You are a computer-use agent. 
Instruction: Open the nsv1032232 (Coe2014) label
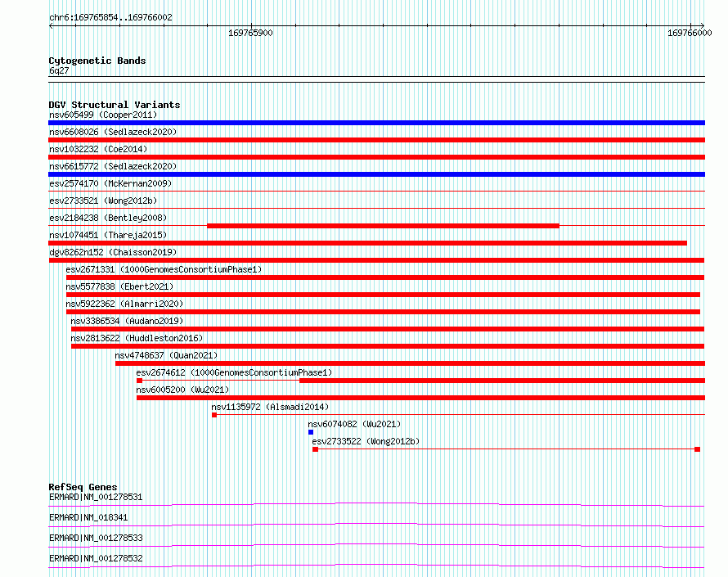[x=98, y=149]
